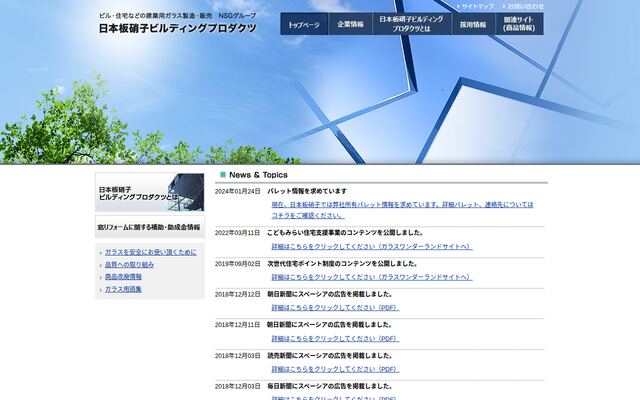Click the green square icon beside News & Topics
The width and height of the screenshot is (640, 400).
pyautogui.click(x=223, y=175)
